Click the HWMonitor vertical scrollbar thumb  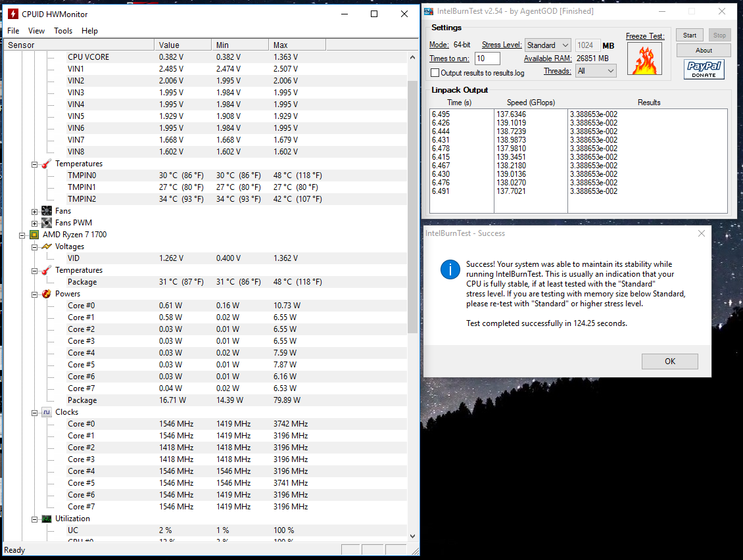click(412, 207)
